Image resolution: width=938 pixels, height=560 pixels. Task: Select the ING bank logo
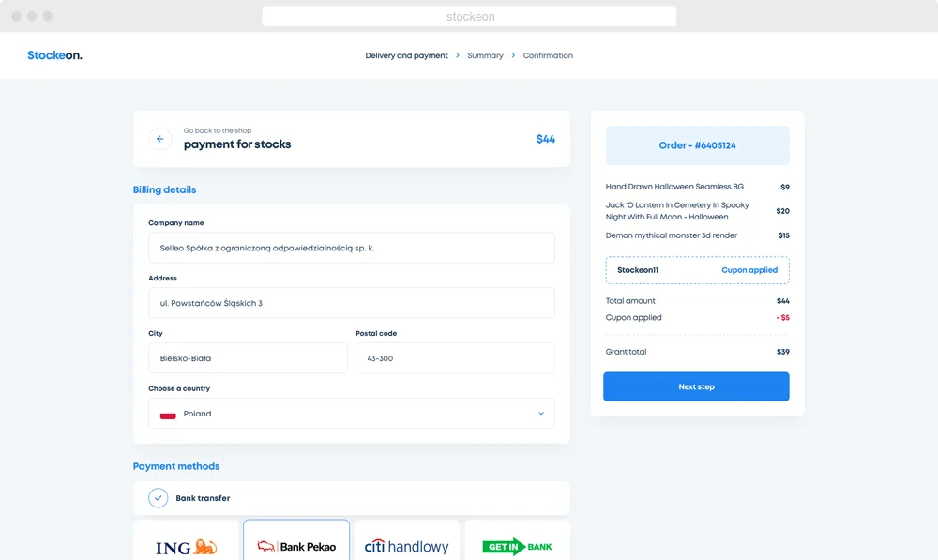186,546
